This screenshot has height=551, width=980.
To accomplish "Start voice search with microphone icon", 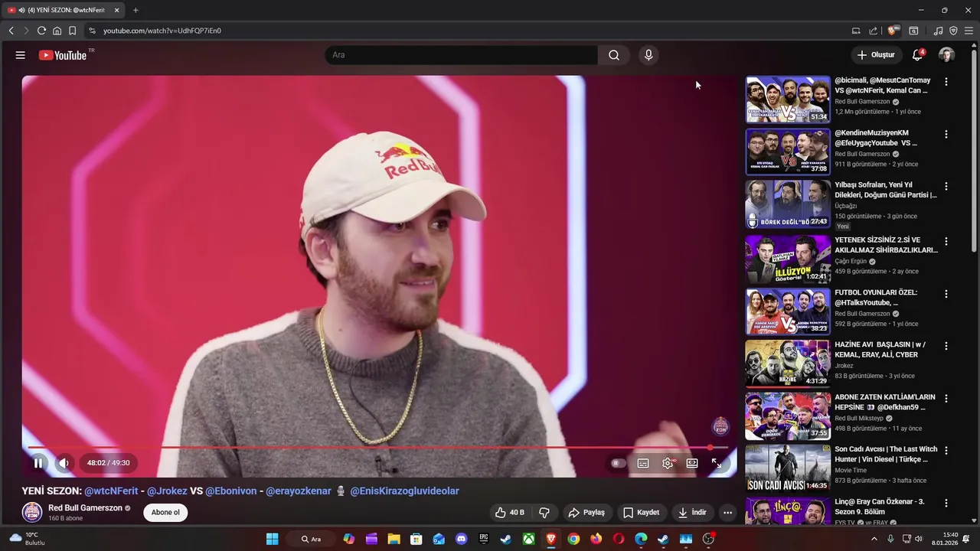I will [x=648, y=55].
